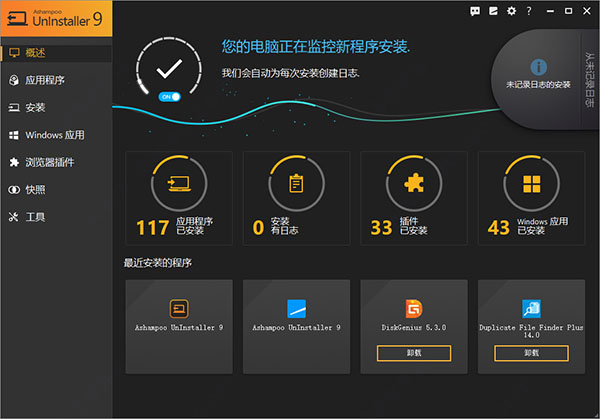Click the four-square Windows apps icon
600x419 pixels.
coord(532,184)
